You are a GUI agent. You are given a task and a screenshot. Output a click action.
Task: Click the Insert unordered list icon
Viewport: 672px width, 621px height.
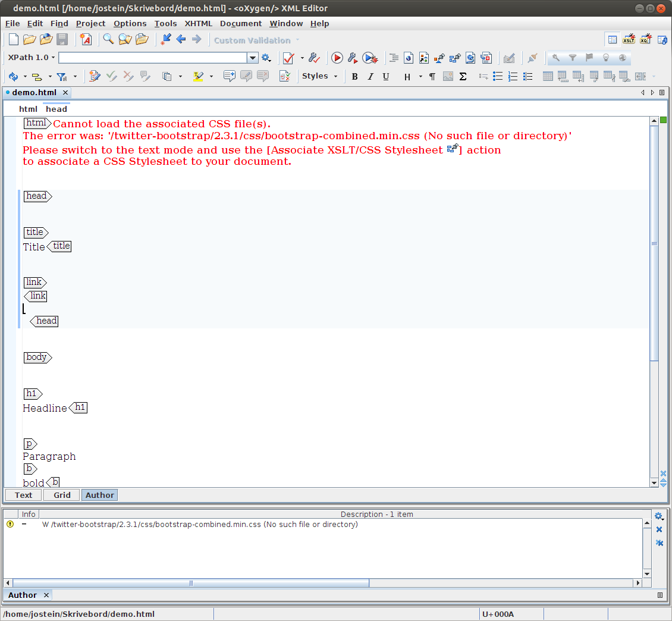(498, 77)
